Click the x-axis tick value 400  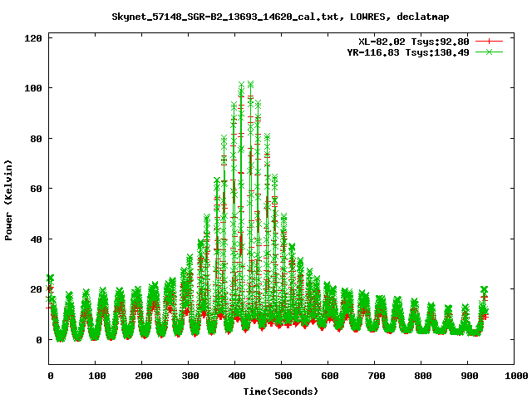coord(236,376)
